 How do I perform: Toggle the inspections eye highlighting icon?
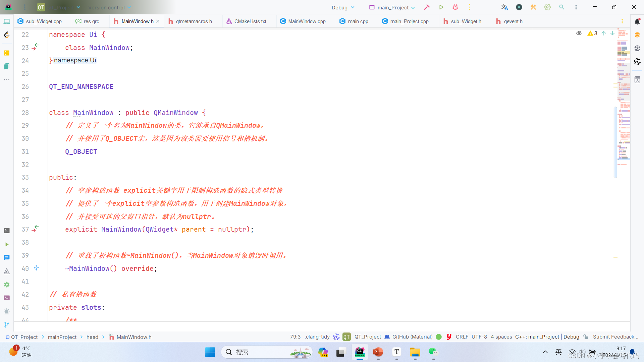[579, 33]
